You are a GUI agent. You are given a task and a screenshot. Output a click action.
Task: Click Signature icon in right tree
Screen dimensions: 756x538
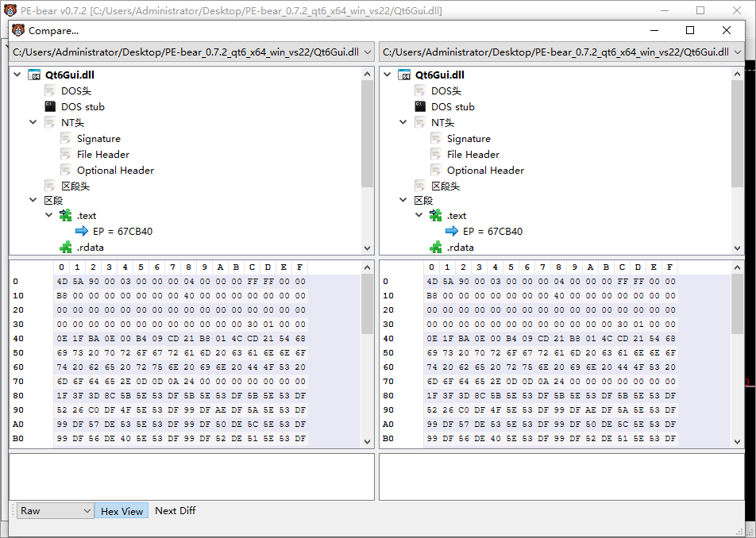click(x=436, y=139)
